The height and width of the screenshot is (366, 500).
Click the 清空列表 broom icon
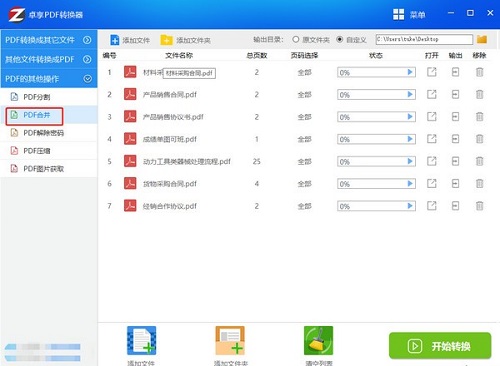(x=318, y=341)
